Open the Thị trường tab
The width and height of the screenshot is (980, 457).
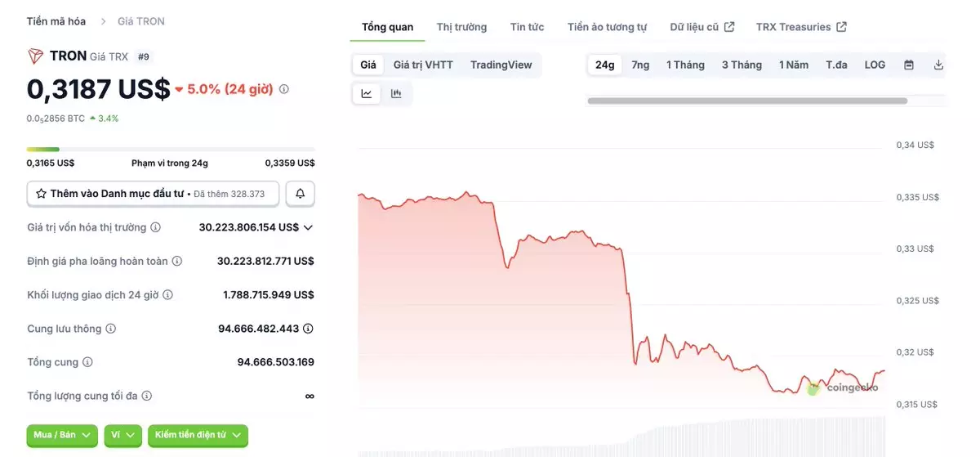(x=461, y=27)
